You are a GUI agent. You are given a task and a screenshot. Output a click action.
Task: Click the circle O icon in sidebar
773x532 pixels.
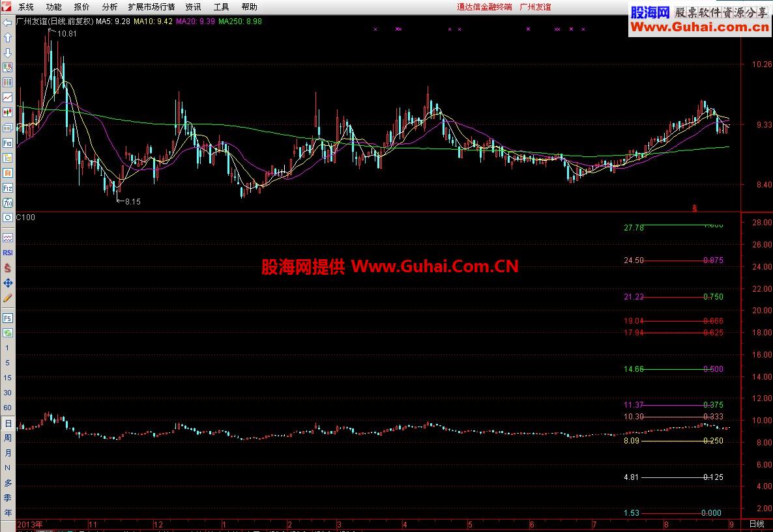coord(7,217)
